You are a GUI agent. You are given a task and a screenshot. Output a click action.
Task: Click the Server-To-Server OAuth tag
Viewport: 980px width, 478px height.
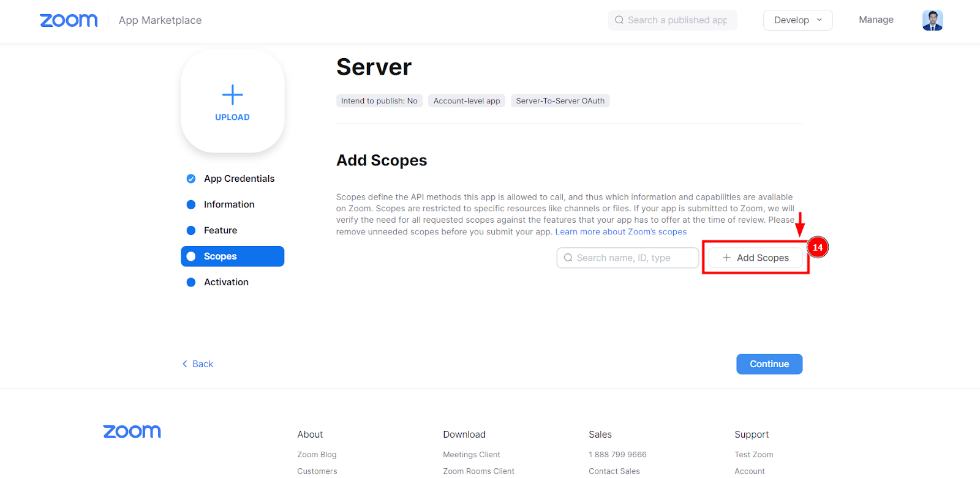(560, 101)
